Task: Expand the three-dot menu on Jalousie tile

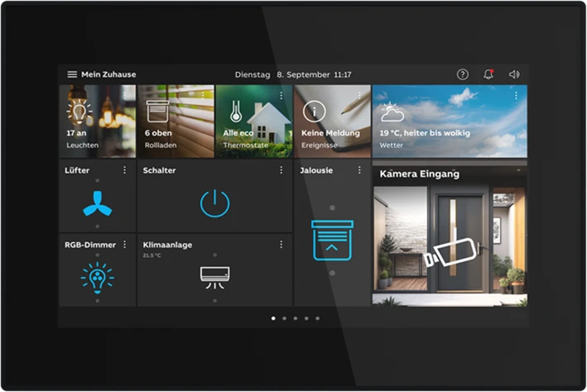Action: (x=359, y=170)
